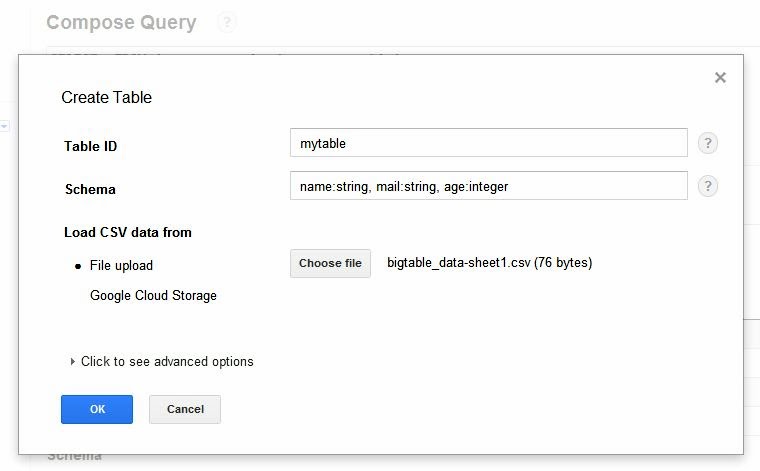Image resolution: width=760 pixels, height=471 pixels.
Task: Click the Compose Query heading
Action: click(x=121, y=22)
